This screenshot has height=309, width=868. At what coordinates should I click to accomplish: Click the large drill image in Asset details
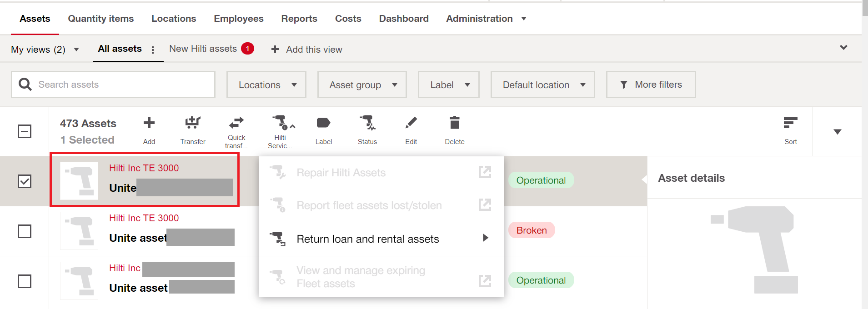click(755, 250)
